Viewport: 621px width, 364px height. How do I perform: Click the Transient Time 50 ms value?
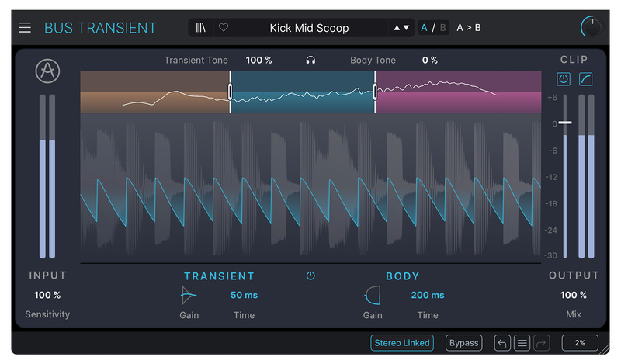244,295
